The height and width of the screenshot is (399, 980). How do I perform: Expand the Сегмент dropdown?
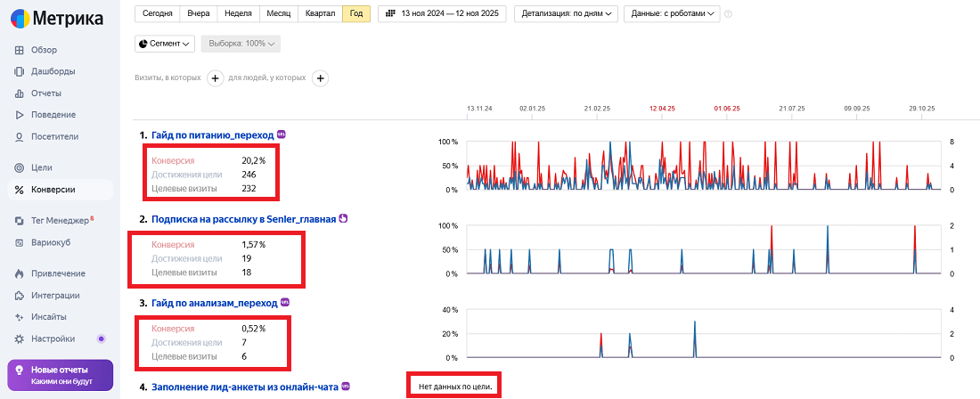[x=165, y=43]
